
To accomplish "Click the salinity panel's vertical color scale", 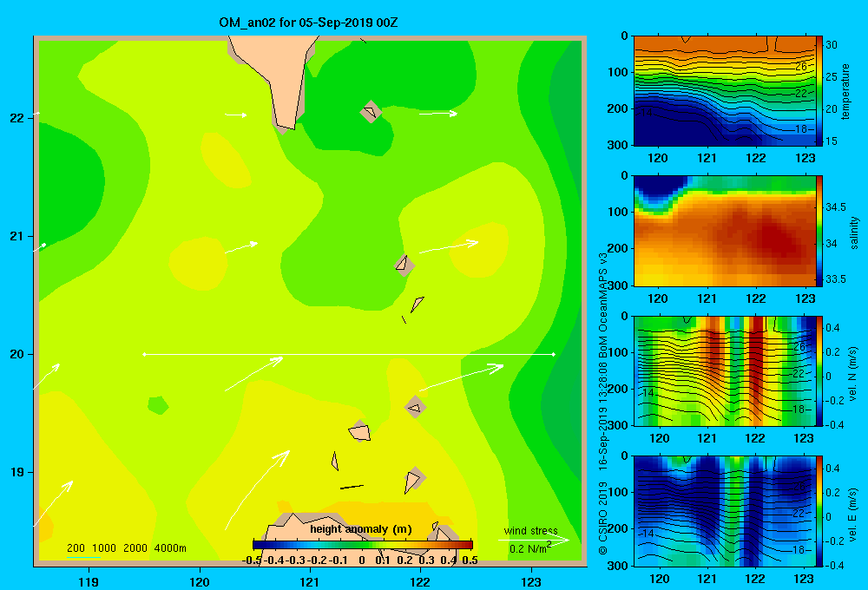I will (x=820, y=231).
